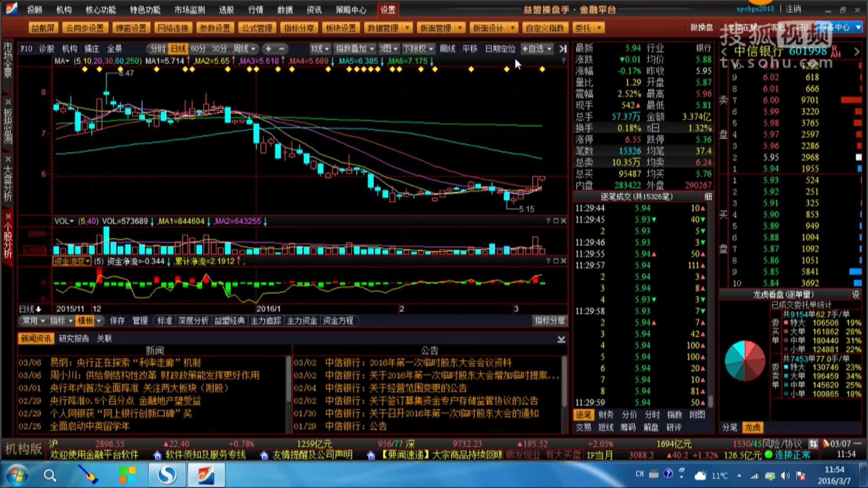The height and width of the screenshot is (488, 868).
Task: Click the 公式管理 button
Action: click(257, 28)
